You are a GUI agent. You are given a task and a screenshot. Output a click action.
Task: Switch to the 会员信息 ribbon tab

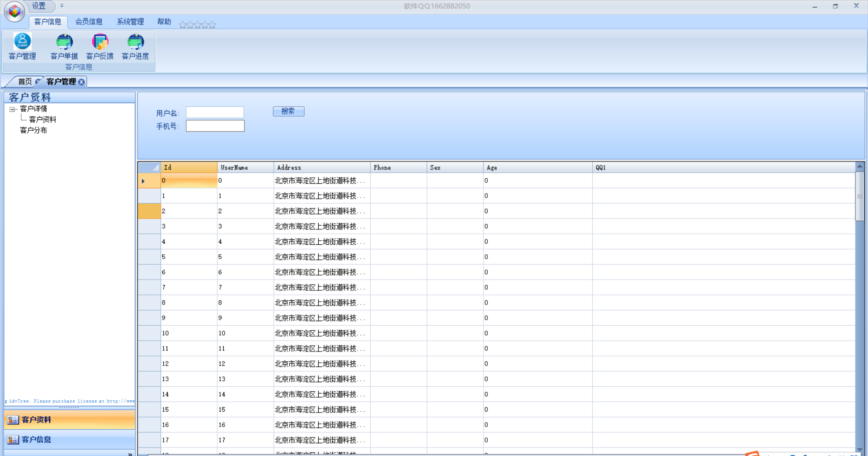click(x=89, y=21)
